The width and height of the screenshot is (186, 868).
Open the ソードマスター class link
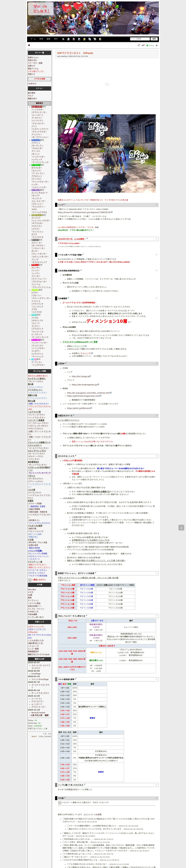tap(38, 110)
